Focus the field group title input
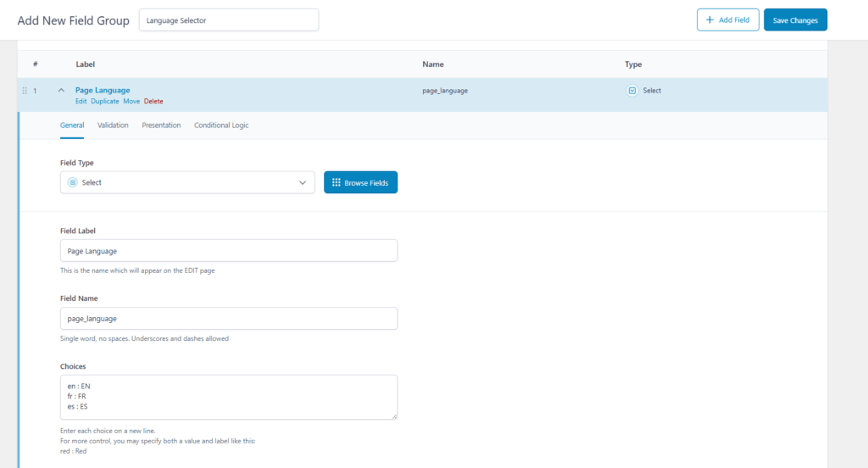The height and width of the screenshot is (468, 868). [x=229, y=20]
